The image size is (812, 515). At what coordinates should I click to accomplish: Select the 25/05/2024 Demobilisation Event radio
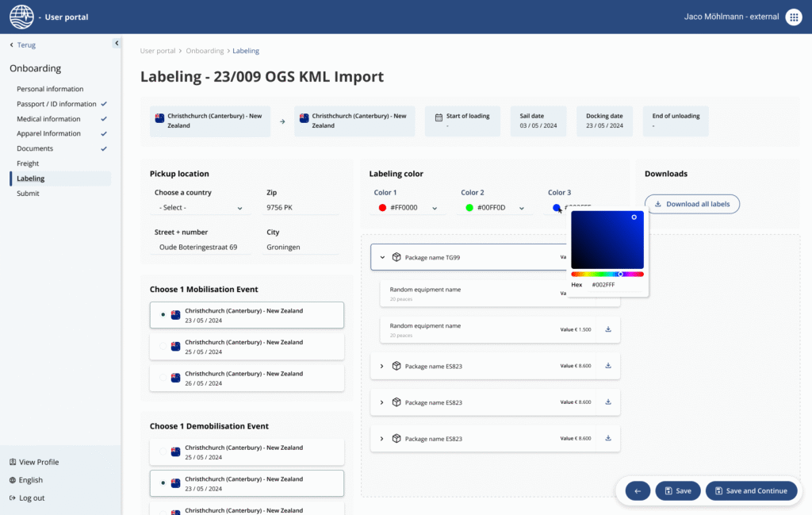(164, 452)
